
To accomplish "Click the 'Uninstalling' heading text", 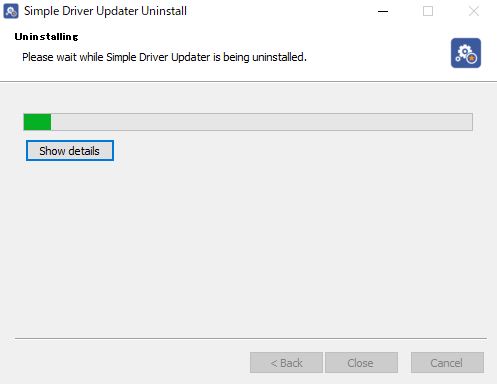I will [x=46, y=37].
